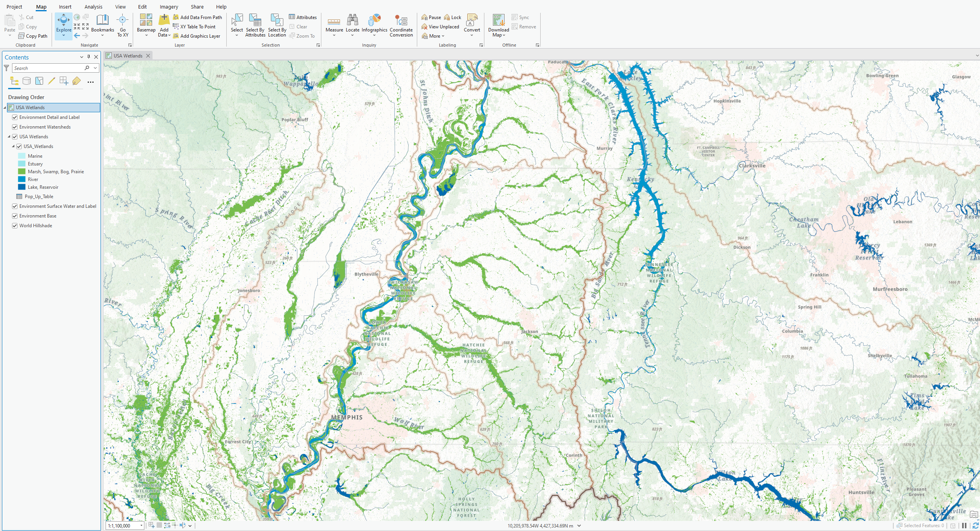980x531 pixels.
Task: Click the River legend color swatch
Action: click(x=22, y=179)
